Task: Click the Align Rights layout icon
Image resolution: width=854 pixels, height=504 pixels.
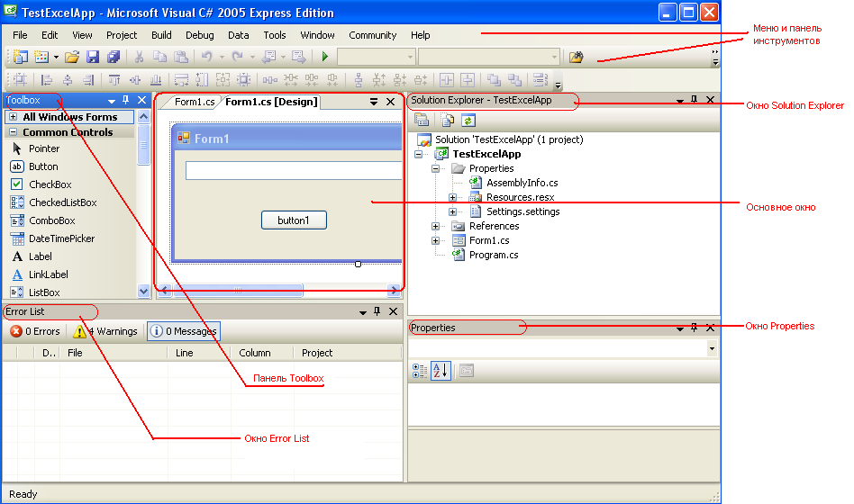Action: (x=88, y=80)
